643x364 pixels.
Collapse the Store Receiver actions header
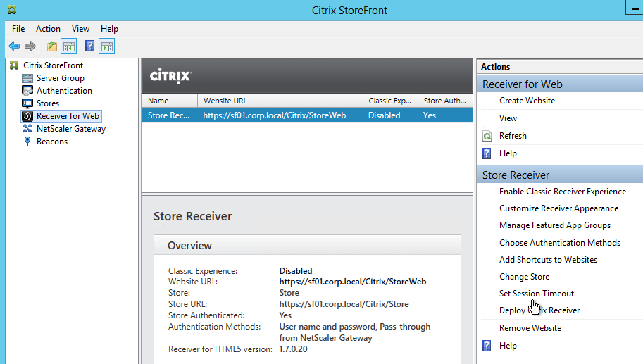coord(560,175)
